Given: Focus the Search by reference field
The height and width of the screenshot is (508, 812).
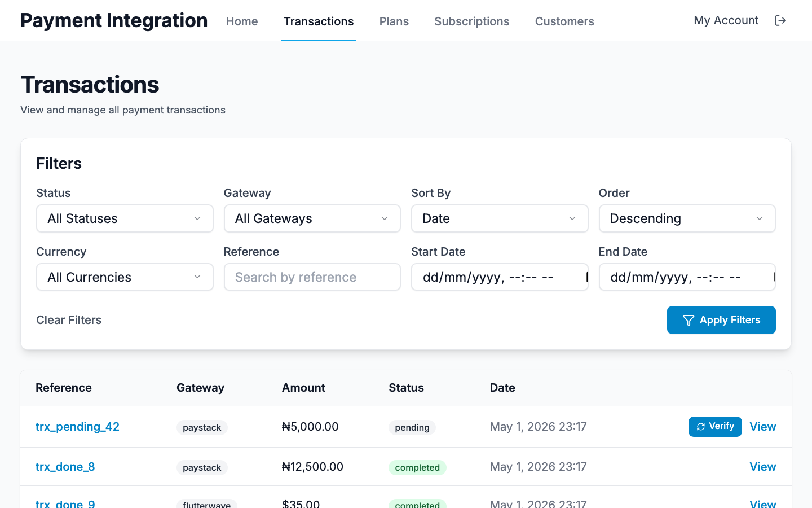Looking at the screenshot, I should pos(312,277).
